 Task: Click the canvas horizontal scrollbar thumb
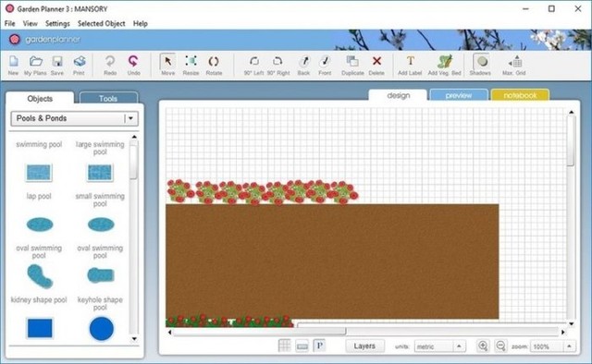(259, 332)
